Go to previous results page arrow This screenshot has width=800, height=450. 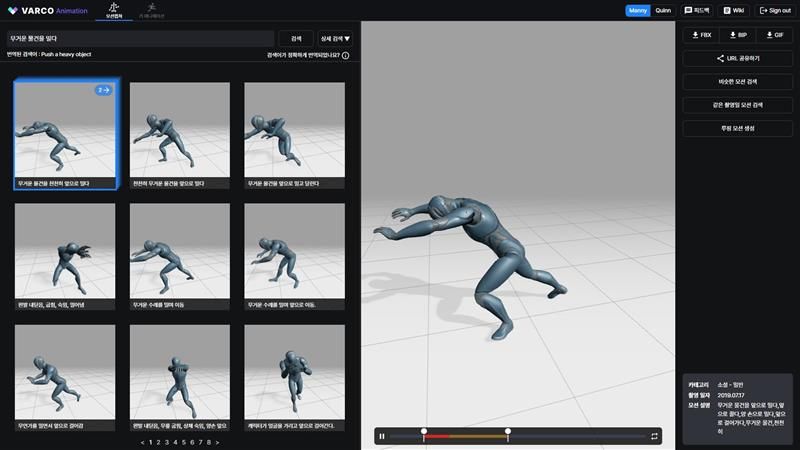coord(142,442)
